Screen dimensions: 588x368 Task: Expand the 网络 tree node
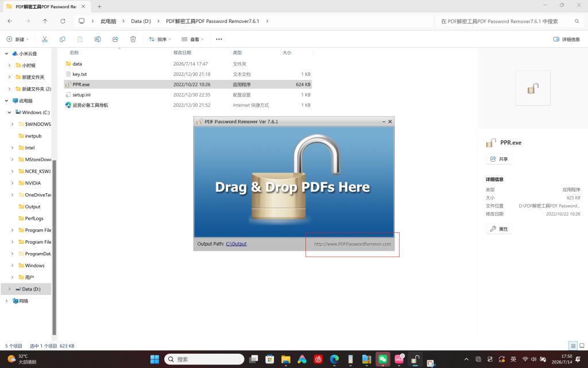pos(6,301)
